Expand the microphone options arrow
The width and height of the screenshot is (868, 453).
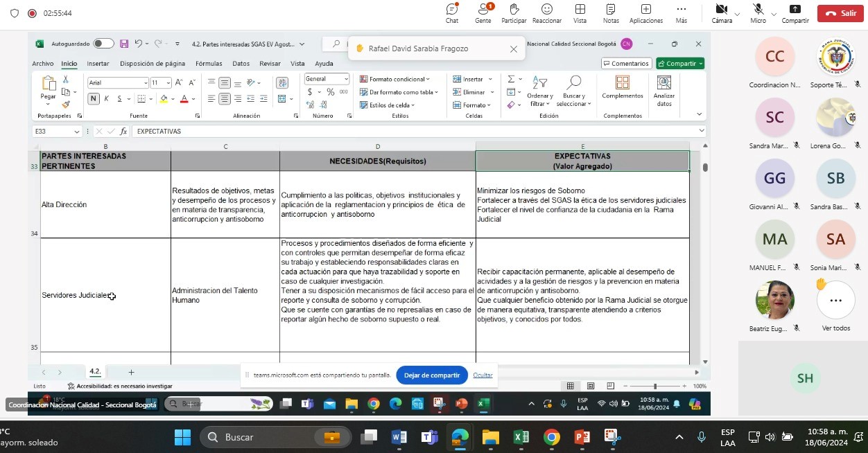point(772,13)
